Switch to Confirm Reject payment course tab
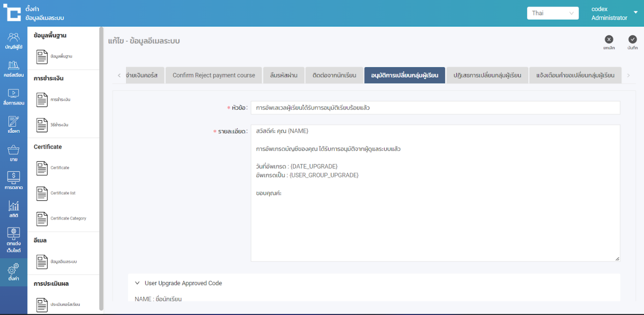Image resolution: width=644 pixels, height=315 pixels. [x=214, y=75]
